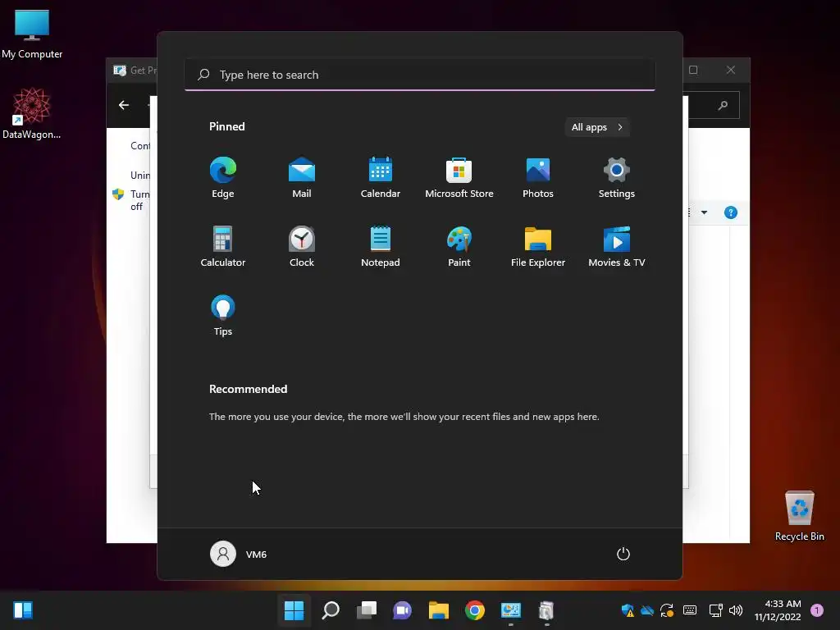Open the power options button
Screen dimensions: 840x630
[623, 554]
